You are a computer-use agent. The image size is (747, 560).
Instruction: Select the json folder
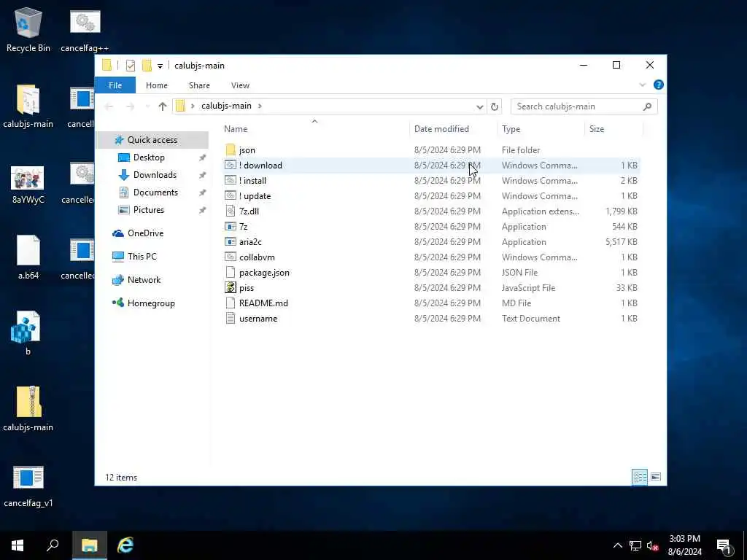(x=431, y=150)
